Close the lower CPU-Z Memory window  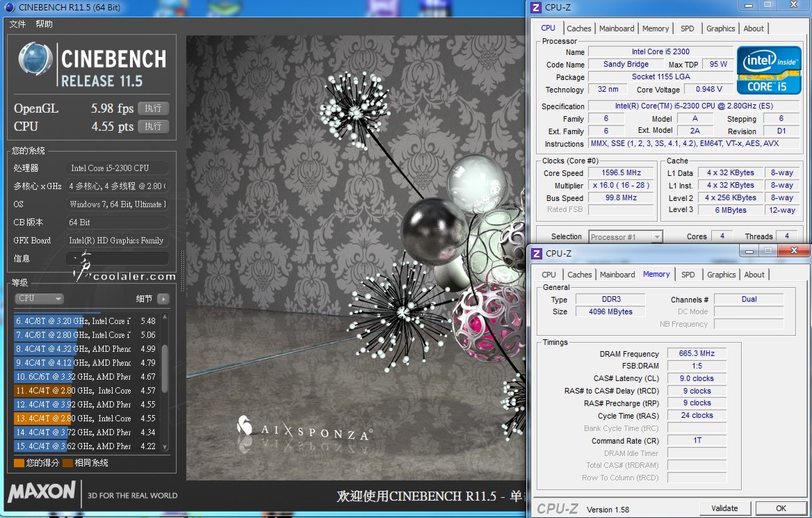[x=794, y=251]
